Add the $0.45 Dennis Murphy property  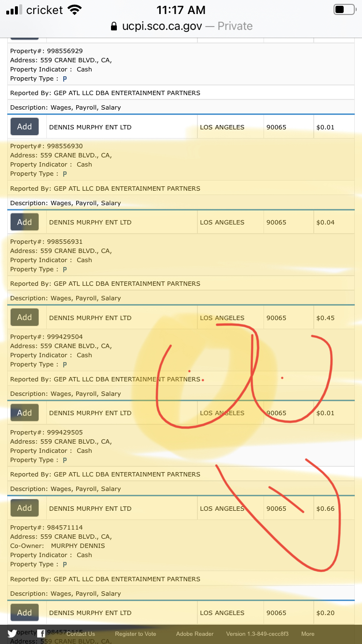[x=25, y=317]
